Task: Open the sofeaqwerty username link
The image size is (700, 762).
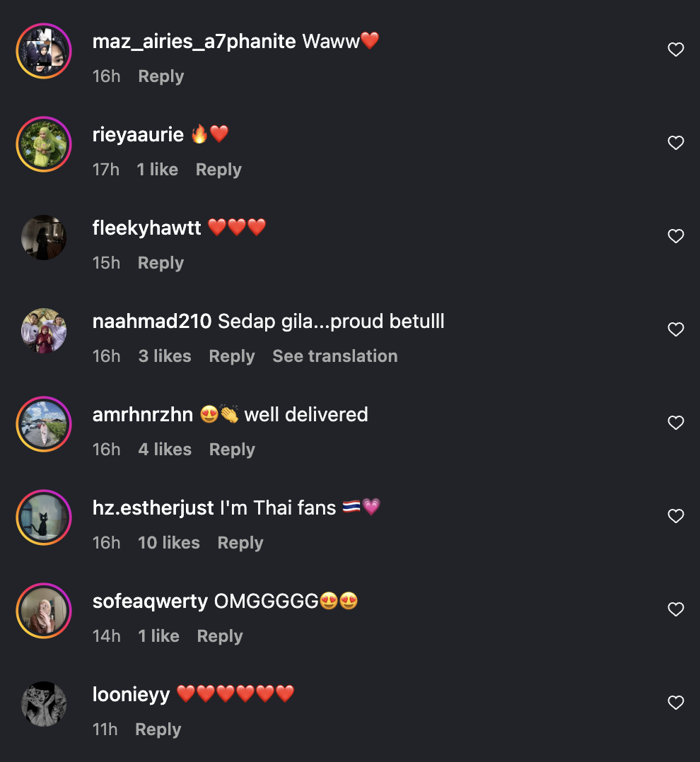Action: tap(150, 602)
